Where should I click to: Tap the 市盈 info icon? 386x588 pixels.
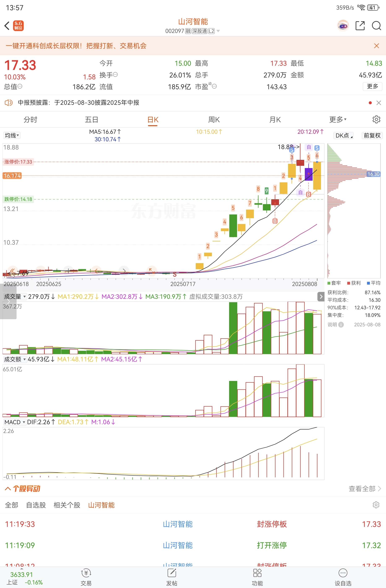[x=214, y=86]
